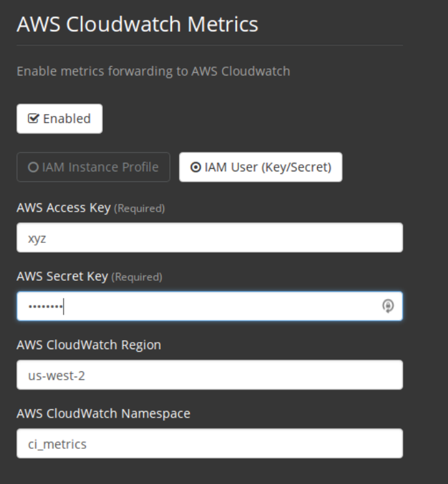The image size is (448, 484).
Task: Click the AWS Cloudwatch Metrics heading
Action: [x=137, y=24]
